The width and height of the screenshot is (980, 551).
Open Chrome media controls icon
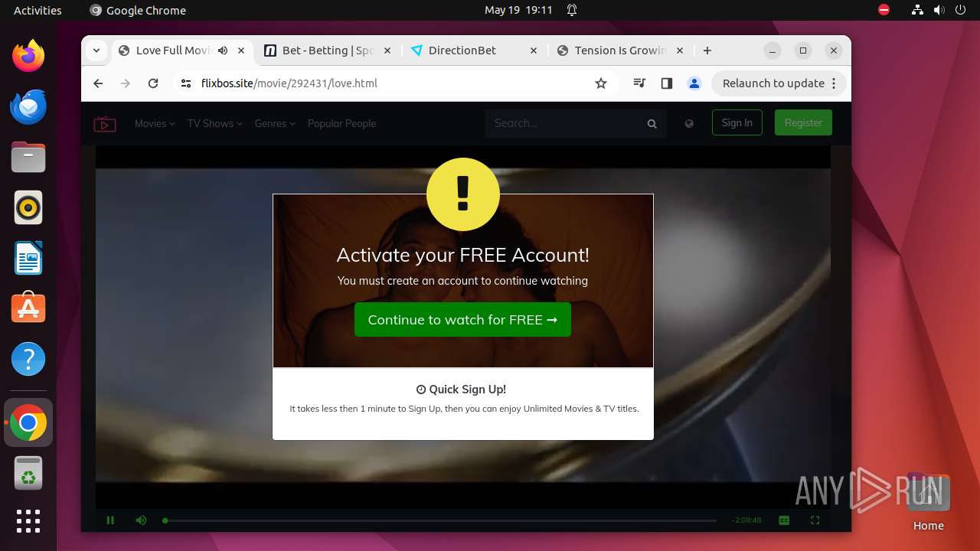[639, 83]
